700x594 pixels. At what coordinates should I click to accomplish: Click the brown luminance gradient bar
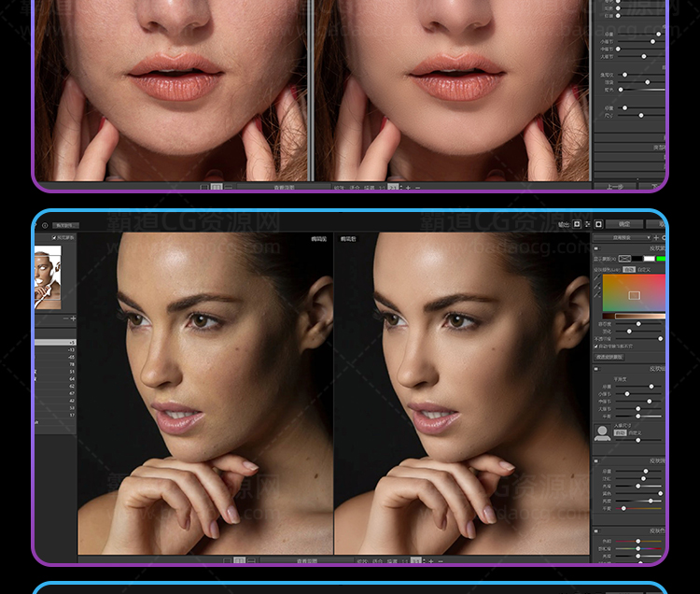click(x=634, y=317)
